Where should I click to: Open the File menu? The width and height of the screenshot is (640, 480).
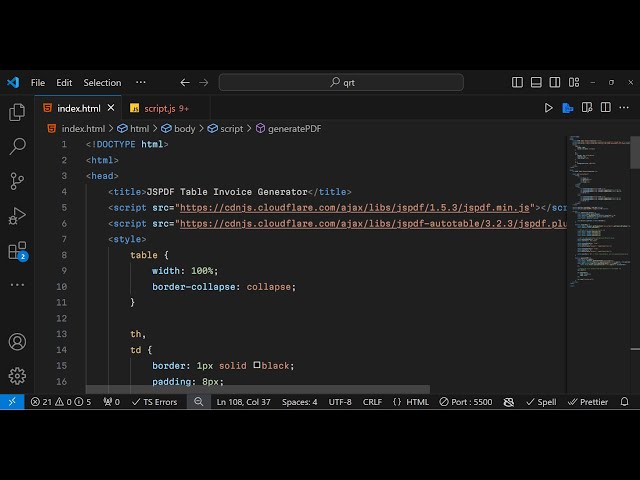[38, 83]
